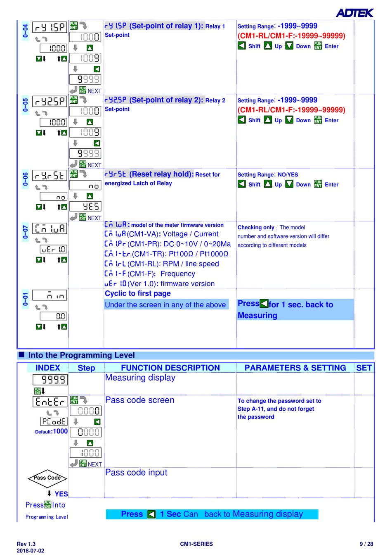Click the YES segment display in step 0-06
Screen dimensions: 392x559
click(85, 206)
